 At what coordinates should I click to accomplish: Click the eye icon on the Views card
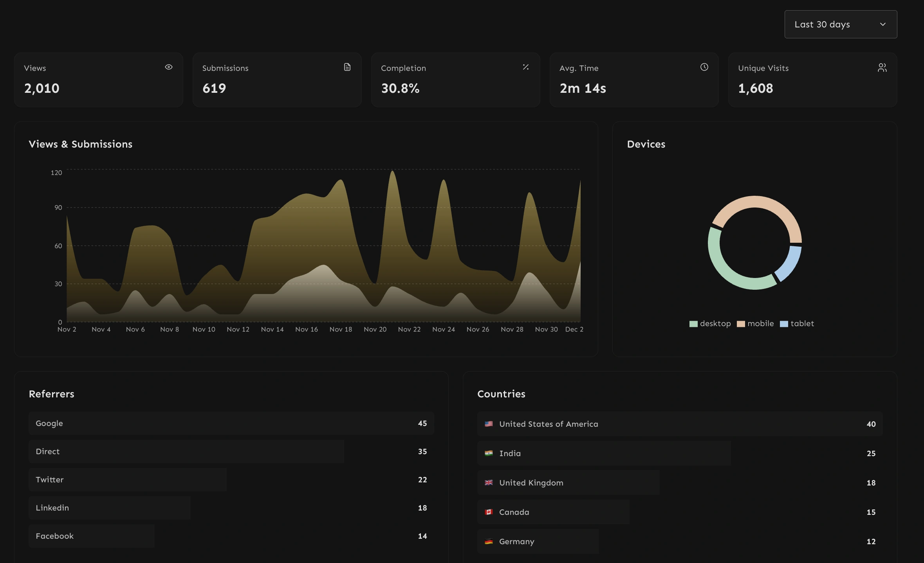point(168,67)
